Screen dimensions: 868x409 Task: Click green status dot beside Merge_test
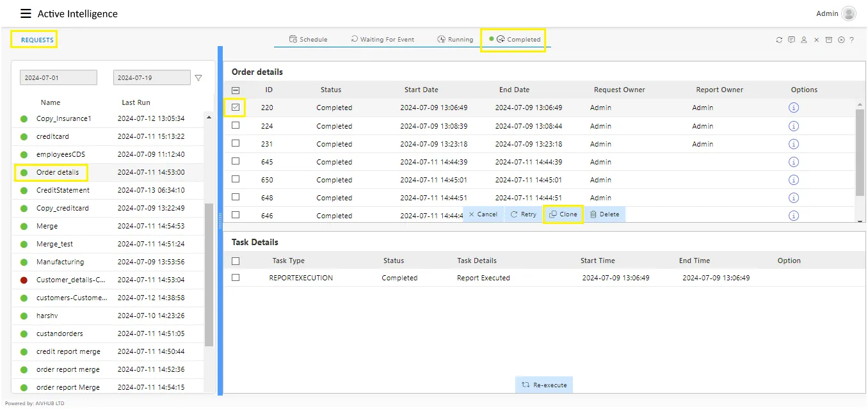[24, 244]
